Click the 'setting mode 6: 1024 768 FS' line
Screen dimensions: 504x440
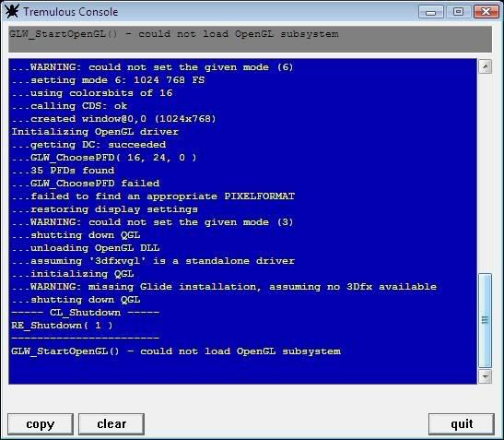tap(108, 80)
